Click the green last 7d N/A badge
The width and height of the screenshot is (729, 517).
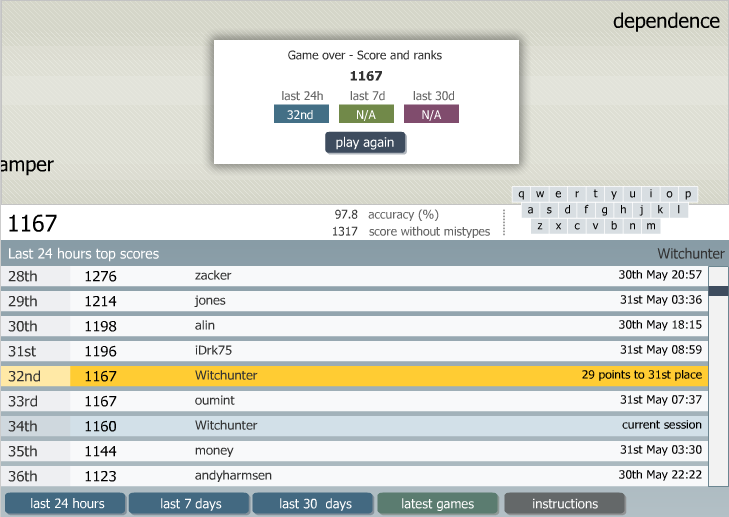(x=366, y=114)
